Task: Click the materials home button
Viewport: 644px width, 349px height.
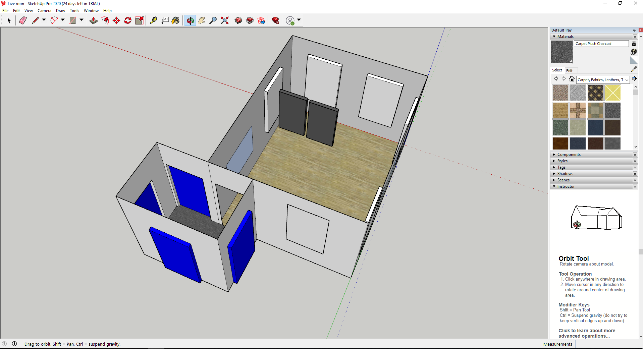Action: point(572,79)
